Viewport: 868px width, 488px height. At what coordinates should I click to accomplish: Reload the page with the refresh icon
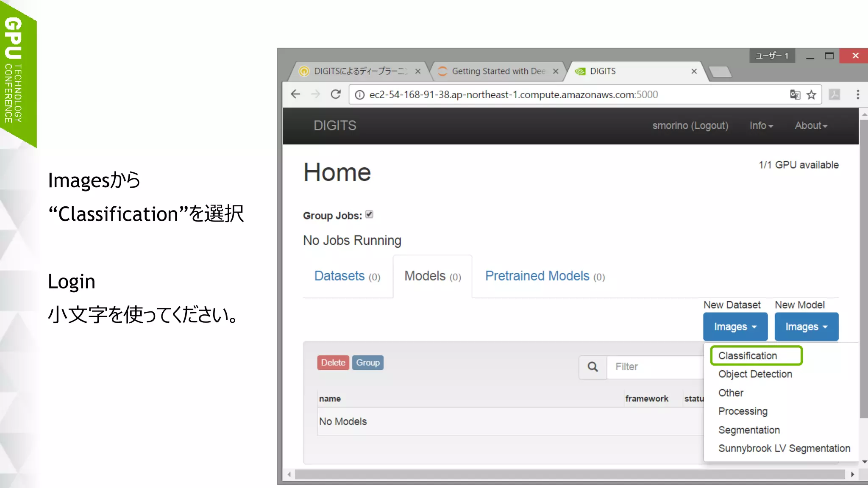coord(336,94)
